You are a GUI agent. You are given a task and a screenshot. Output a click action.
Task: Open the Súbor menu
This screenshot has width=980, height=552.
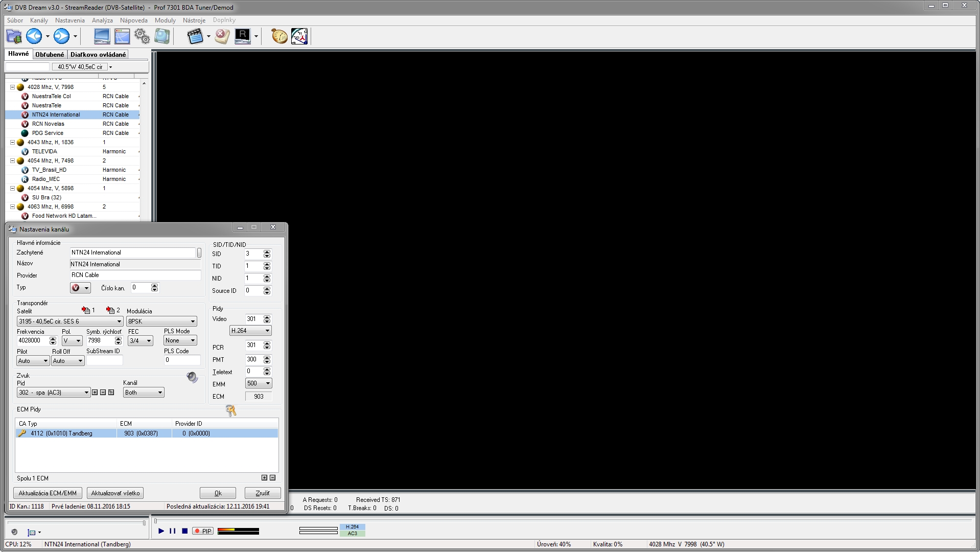tap(15, 20)
